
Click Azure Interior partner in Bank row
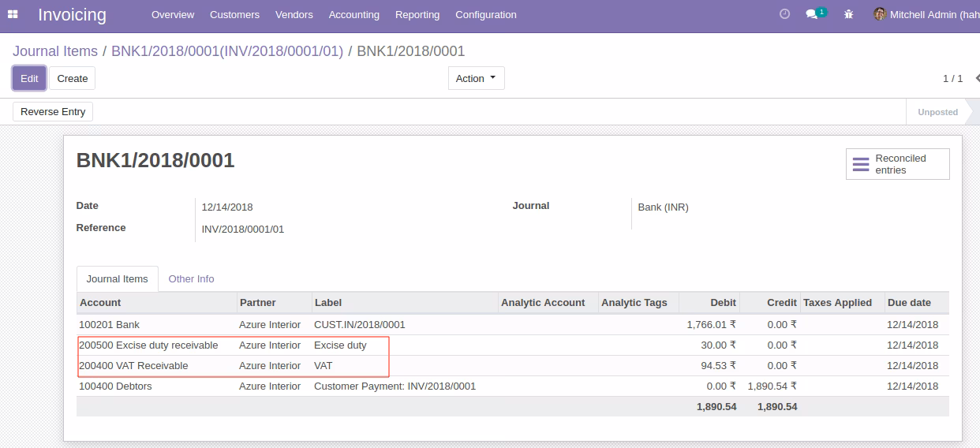tap(270, 325)
